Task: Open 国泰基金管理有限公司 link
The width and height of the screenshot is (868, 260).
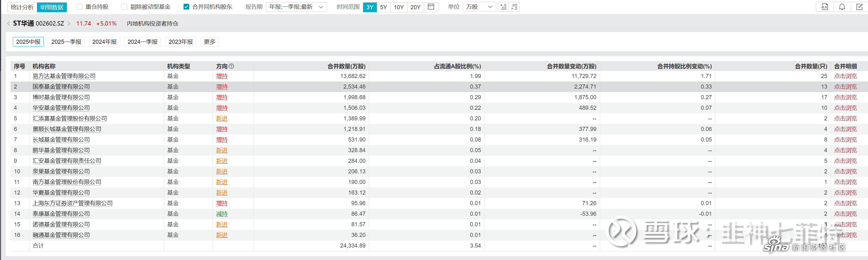Action: click(61, 87)
